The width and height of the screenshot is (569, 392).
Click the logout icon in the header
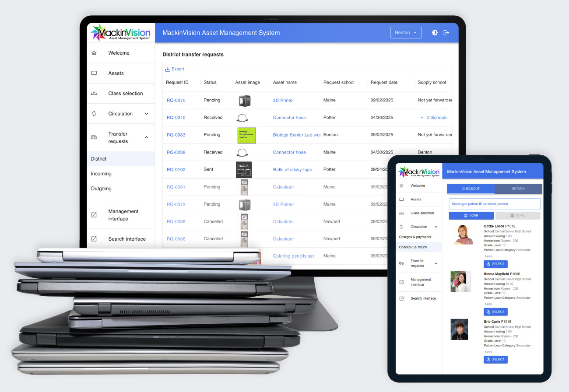coord(446,33)
